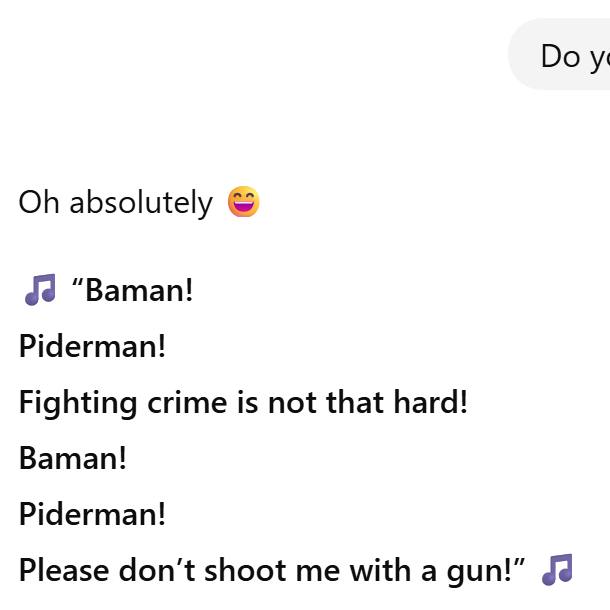This screenshot has height=610, width=610.
Task: Click the word 'that' in 'not that hard!'
Action: (355, 402)
